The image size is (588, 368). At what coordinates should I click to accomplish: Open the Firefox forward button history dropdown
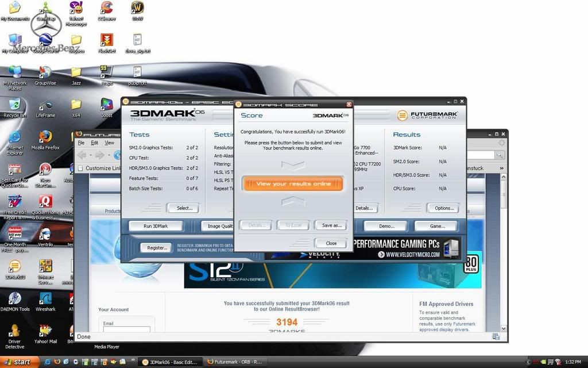point(109,155)
